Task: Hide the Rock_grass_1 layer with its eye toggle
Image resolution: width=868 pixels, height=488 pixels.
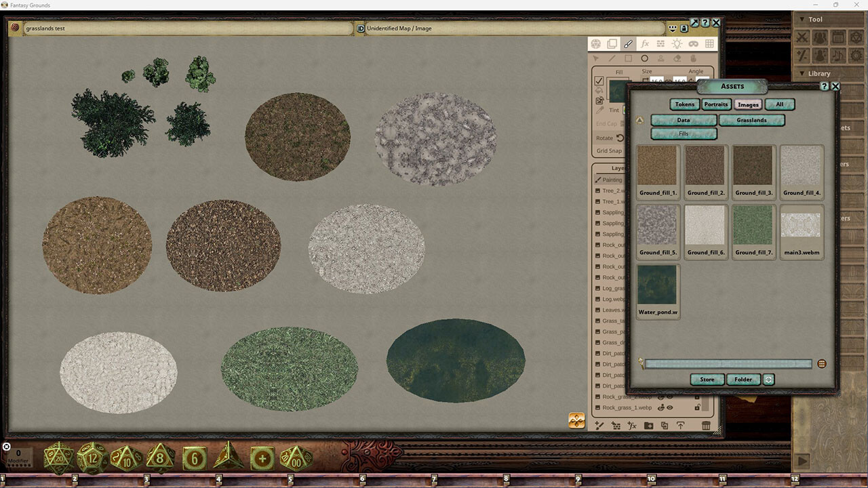Action: click(x=669, y=408)
